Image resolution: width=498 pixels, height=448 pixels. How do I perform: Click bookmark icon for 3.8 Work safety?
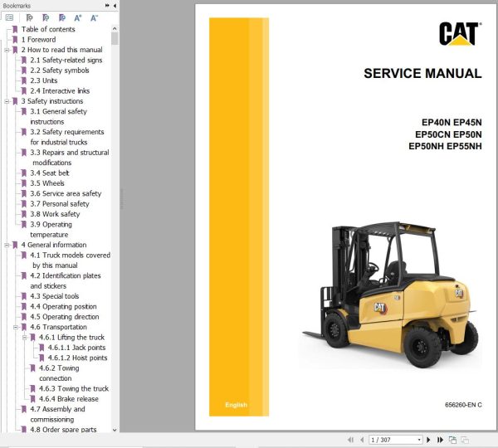coord(23,214)
